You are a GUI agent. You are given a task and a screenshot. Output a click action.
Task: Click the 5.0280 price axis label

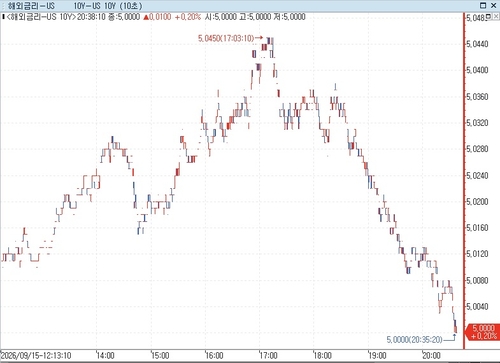(x=477, y=149)
